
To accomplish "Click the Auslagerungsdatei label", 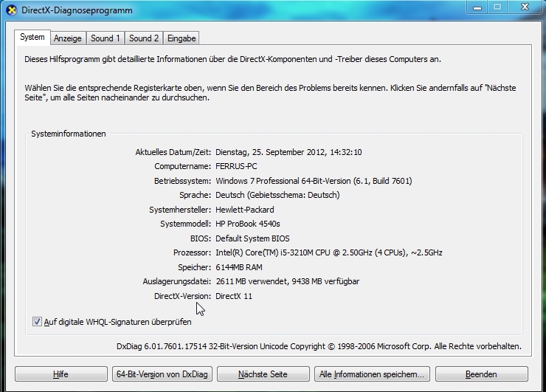I will click(177, 281).
